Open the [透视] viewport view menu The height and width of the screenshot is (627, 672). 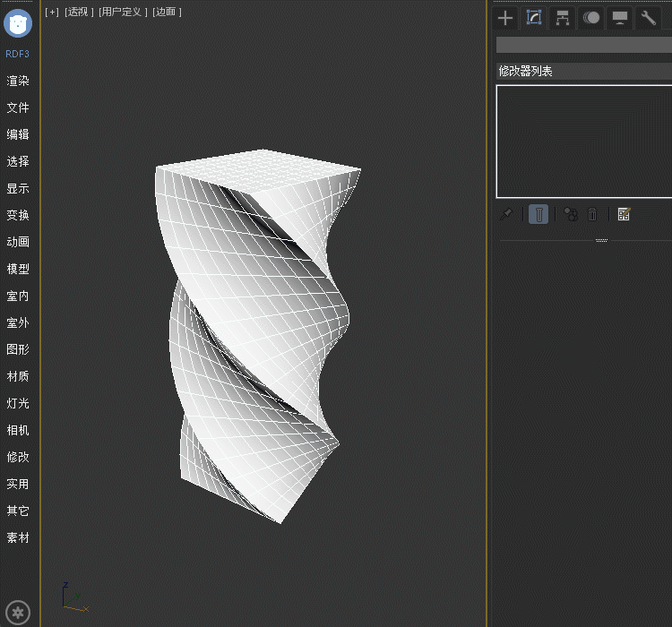coord(78,12)
